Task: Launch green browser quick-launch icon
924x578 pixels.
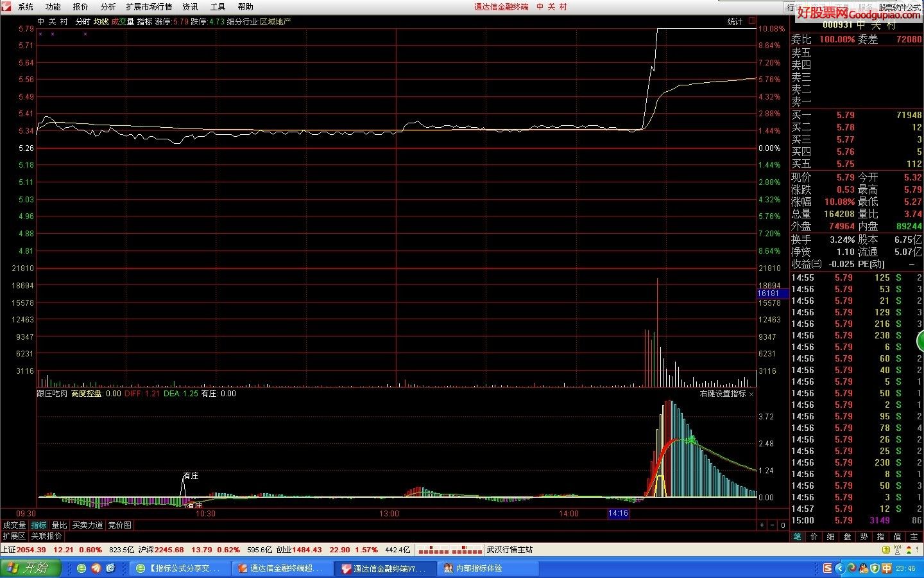Action: 81,568
